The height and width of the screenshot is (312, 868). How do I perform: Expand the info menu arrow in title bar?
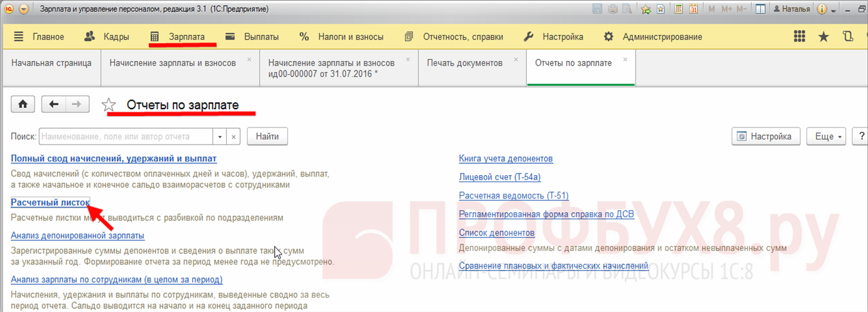[833, 11]
